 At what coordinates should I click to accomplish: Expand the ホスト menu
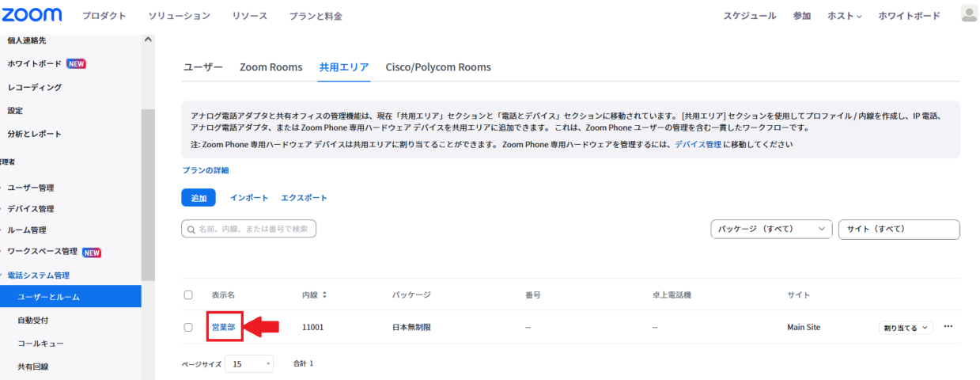[844, 16]
